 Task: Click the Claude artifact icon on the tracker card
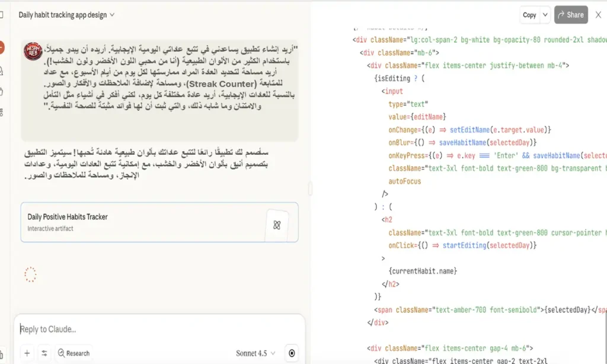(x=276, y=225)
